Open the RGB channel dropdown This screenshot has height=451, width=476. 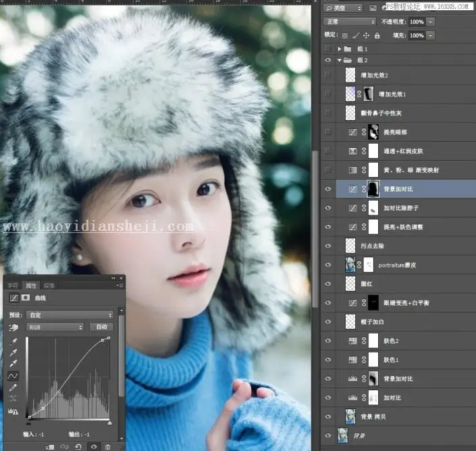55,327
